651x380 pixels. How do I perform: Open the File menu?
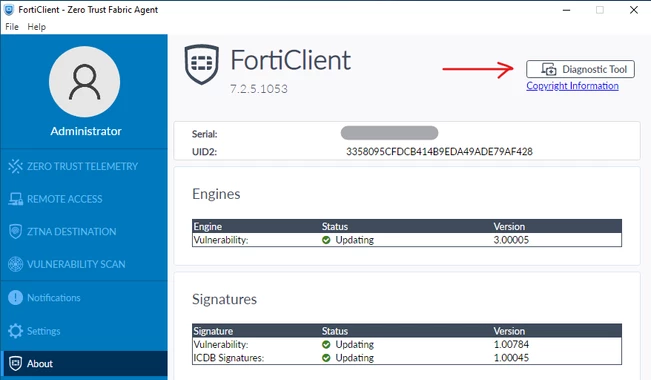point(12,27)
